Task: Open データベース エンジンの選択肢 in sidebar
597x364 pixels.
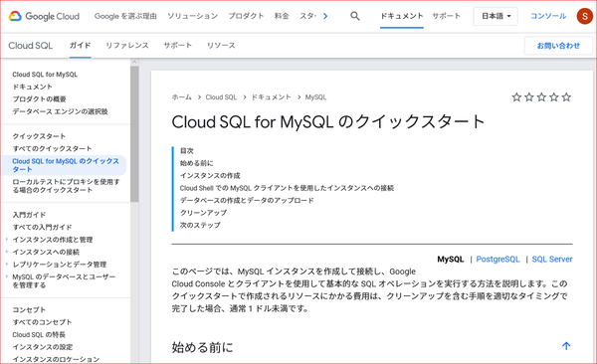Action: 60,111
